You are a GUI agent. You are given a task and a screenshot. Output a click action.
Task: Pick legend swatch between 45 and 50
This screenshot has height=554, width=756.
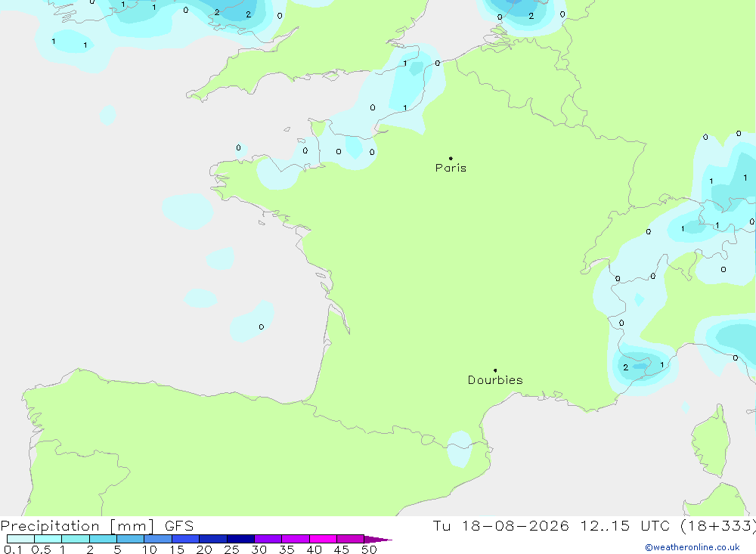coord(351,539)
